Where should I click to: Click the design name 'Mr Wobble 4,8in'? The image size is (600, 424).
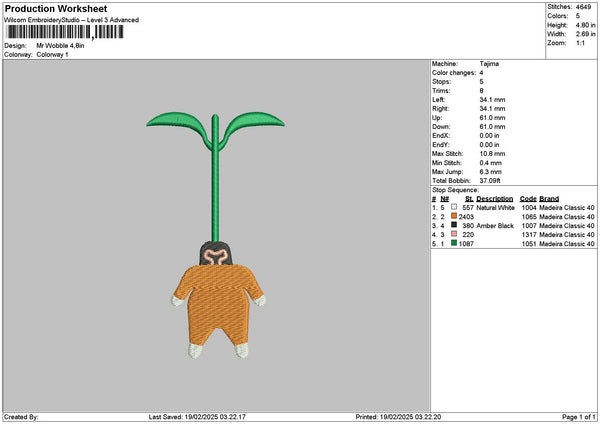click(x=60, y=46)
